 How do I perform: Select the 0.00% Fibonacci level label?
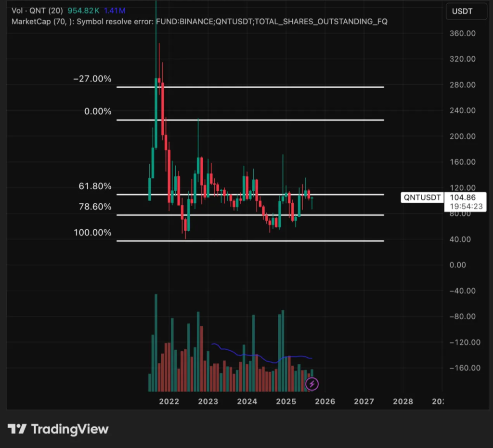click(x=98, y=111)
